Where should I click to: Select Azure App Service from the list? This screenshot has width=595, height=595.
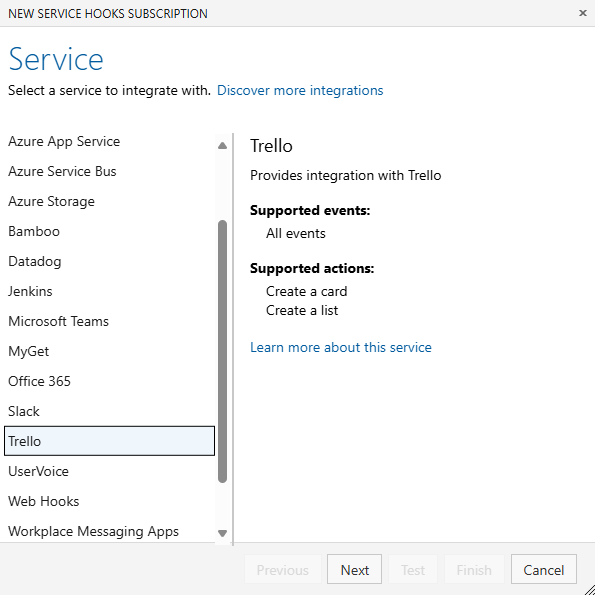109,141
